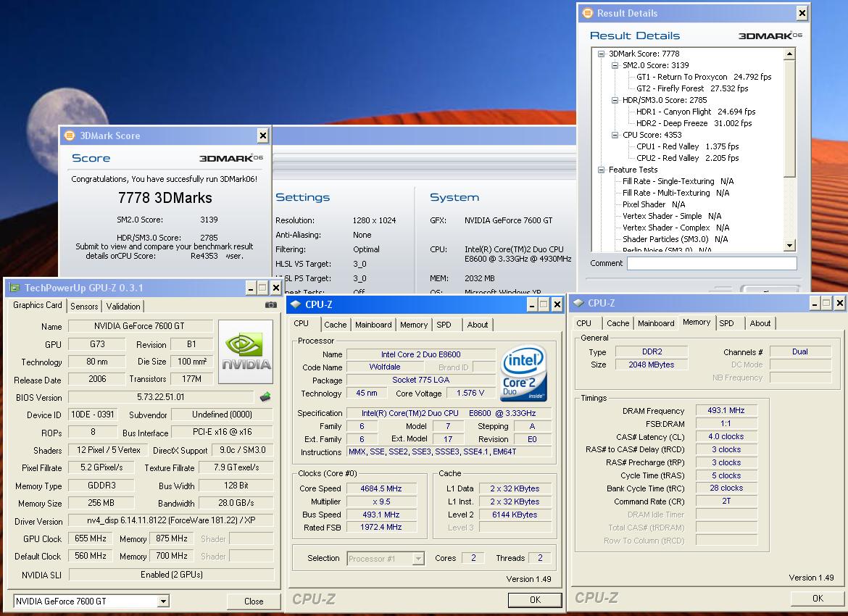
Task: Click the BIOS Version 5.73.22.51.01 field
Action: click(x=161, y=397)
